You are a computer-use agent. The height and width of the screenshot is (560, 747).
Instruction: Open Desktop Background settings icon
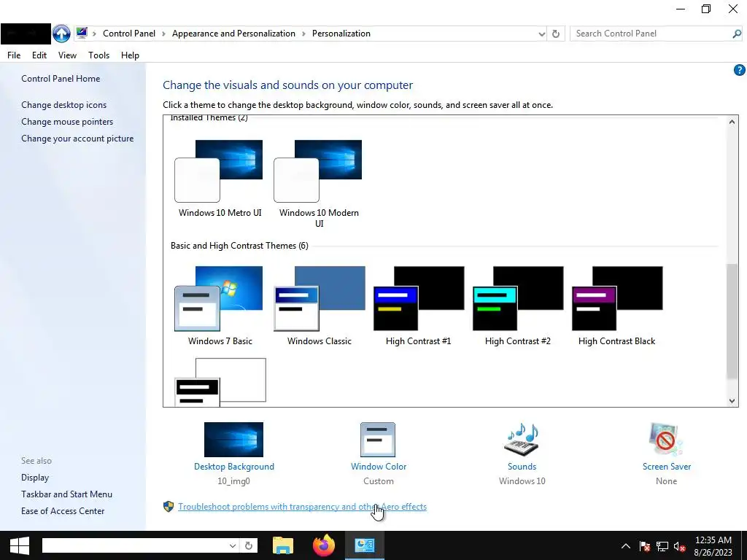(233, 440)
